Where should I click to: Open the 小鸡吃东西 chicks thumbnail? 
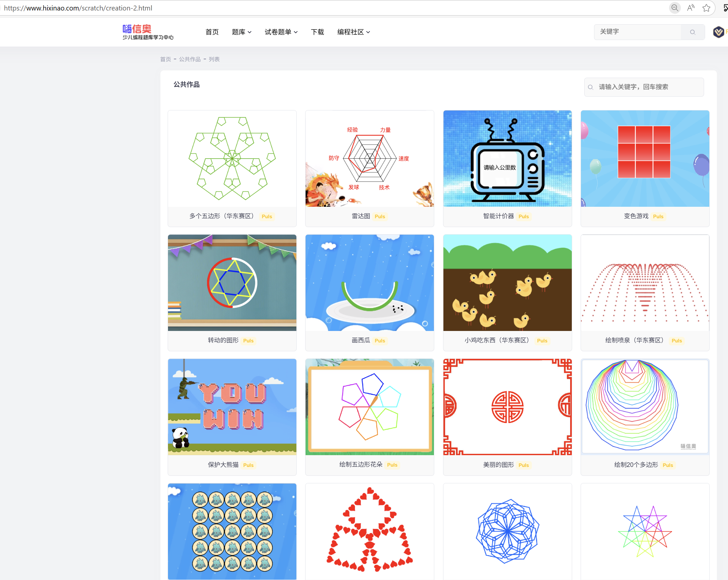tap(507, 283)
